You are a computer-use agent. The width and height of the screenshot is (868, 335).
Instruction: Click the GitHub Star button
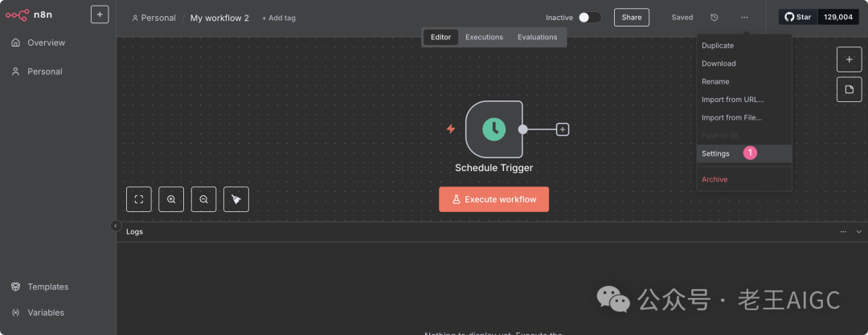point(798,17)
